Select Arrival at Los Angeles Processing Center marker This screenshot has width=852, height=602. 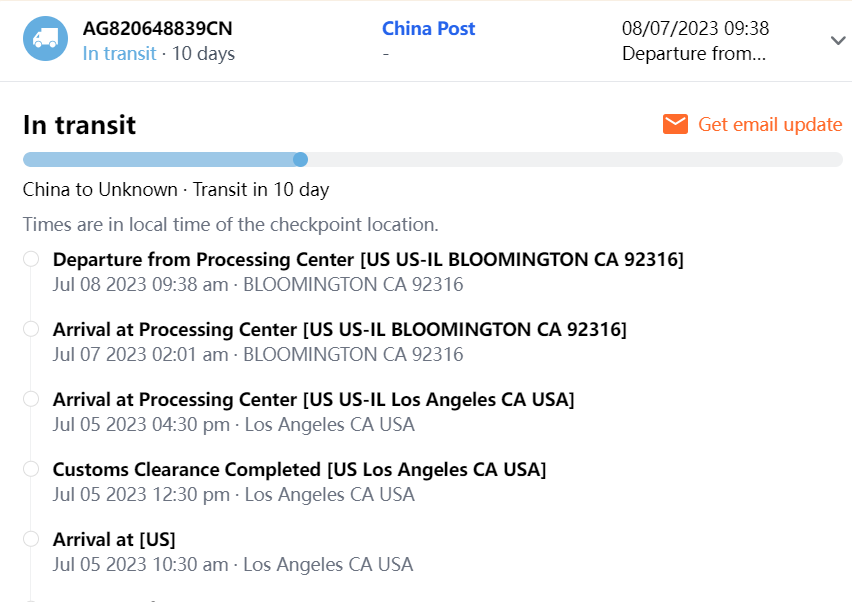point(31,399)
